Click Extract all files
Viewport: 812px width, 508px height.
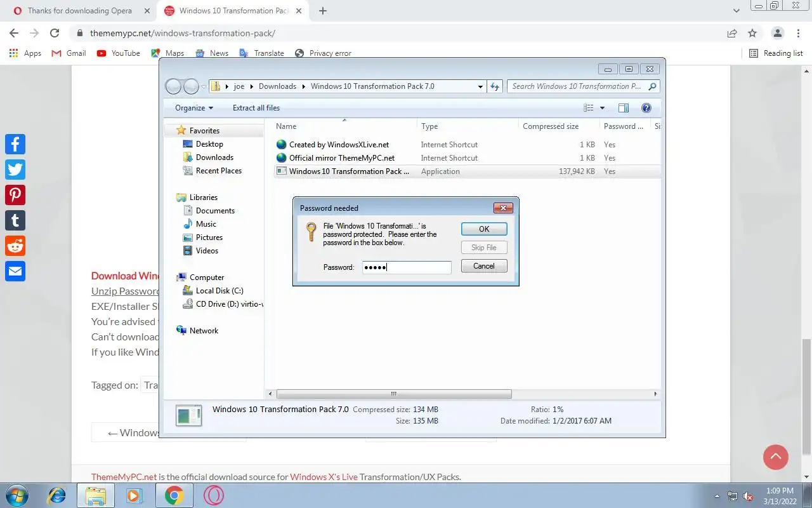click(x=256, y=108)
